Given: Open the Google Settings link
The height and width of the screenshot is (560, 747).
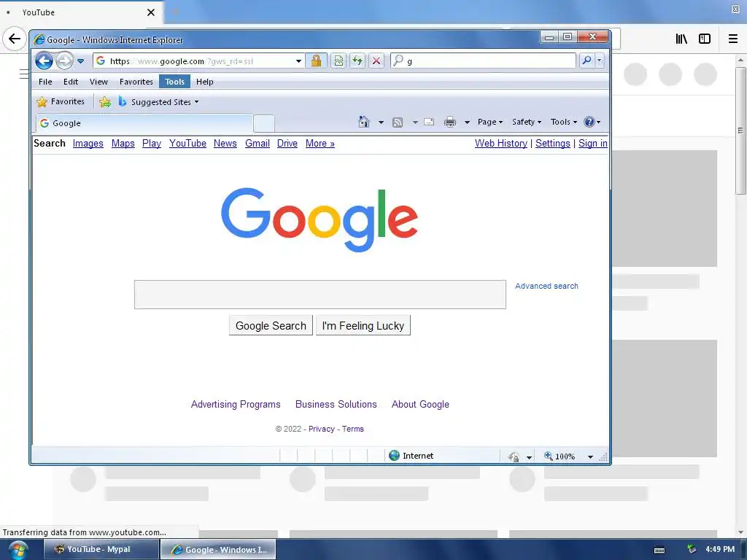Looking at the screenshot, I should point(553,144).
